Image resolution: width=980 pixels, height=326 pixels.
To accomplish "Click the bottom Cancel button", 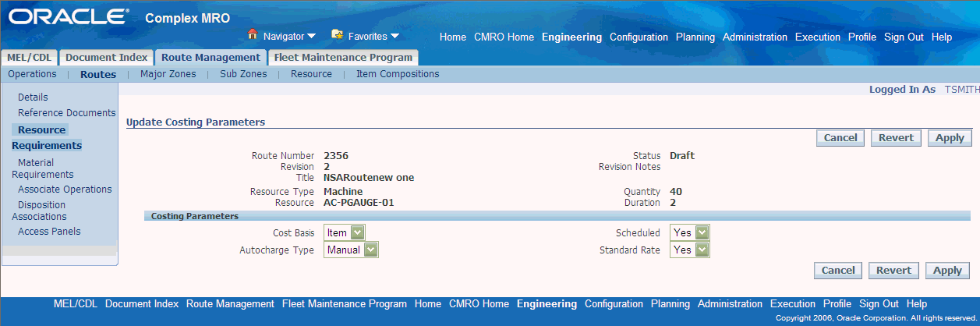I will click(838, 271).
